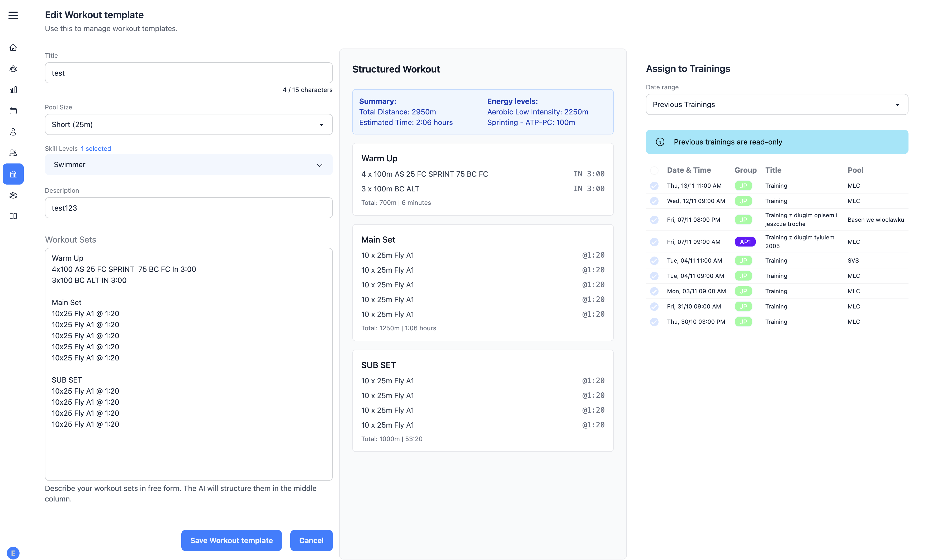Expand the Skill Levels dropdown showing Swimmer
This screenshot has width=937, height=560.
pos(188,165)
